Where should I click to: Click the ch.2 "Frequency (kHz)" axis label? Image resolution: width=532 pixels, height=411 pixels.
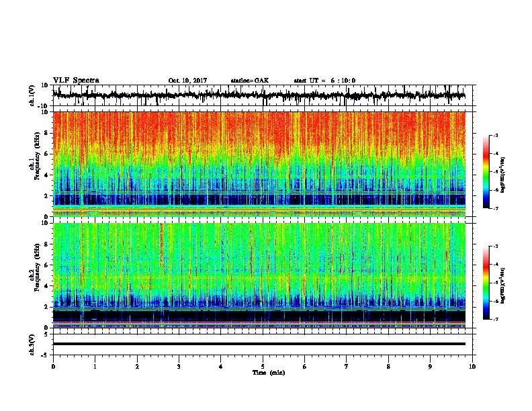(37, 267)
